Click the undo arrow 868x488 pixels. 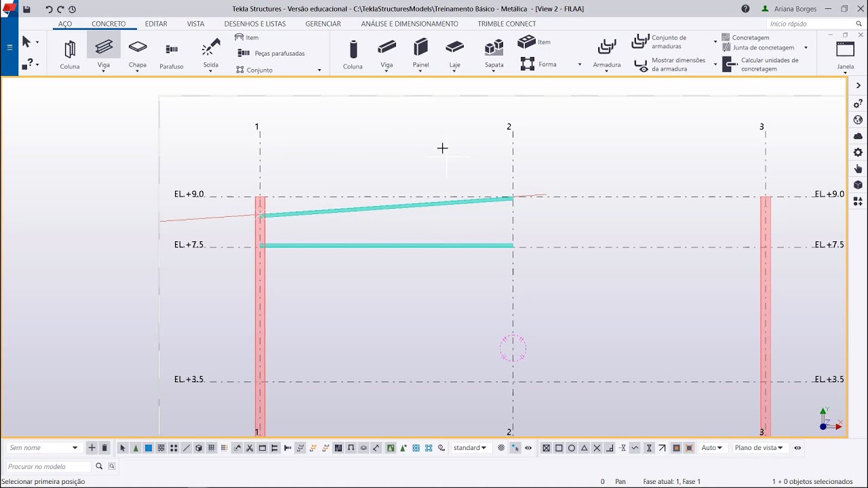click(x=49, y=9)
